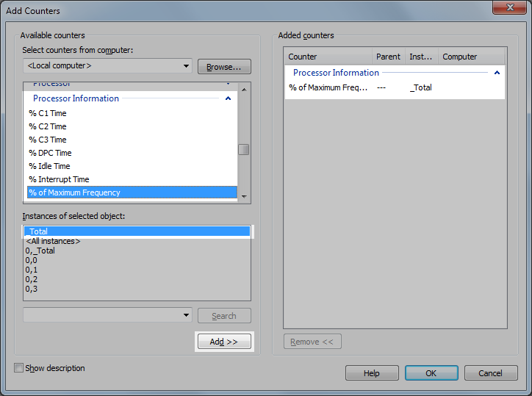The image size is (532, 396).
Task: Pick <All instances> in the instances list
Action: click(53, 241)
